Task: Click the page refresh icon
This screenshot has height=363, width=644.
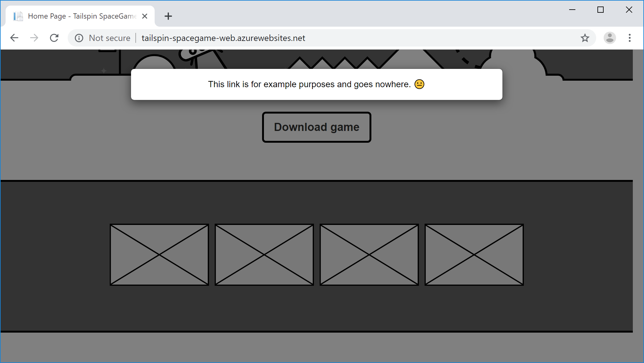Action: click(x=54, y=38)
